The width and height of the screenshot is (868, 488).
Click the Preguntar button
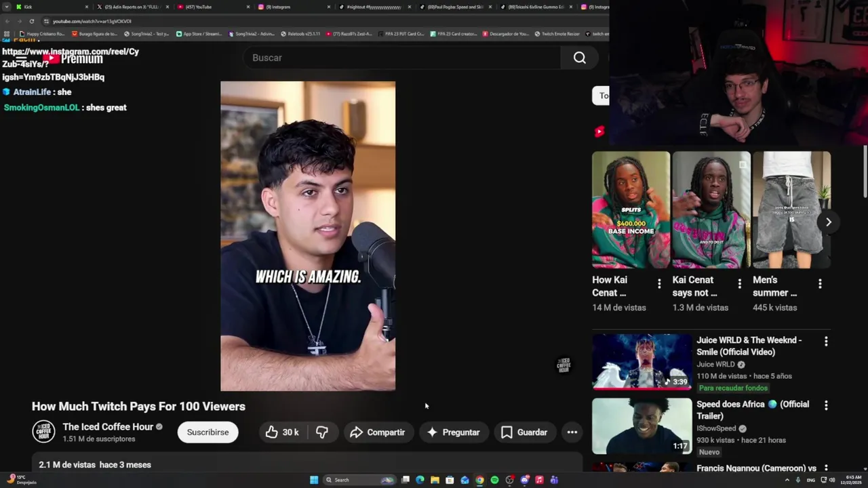[x=453, y=432]
